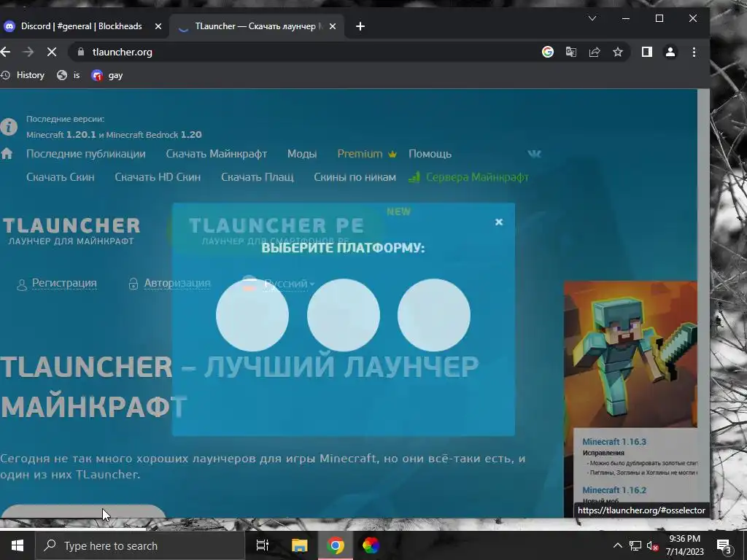The image size is (747, 560).
Task: Open Task View on the taskbar
Action: click(263, 545)
